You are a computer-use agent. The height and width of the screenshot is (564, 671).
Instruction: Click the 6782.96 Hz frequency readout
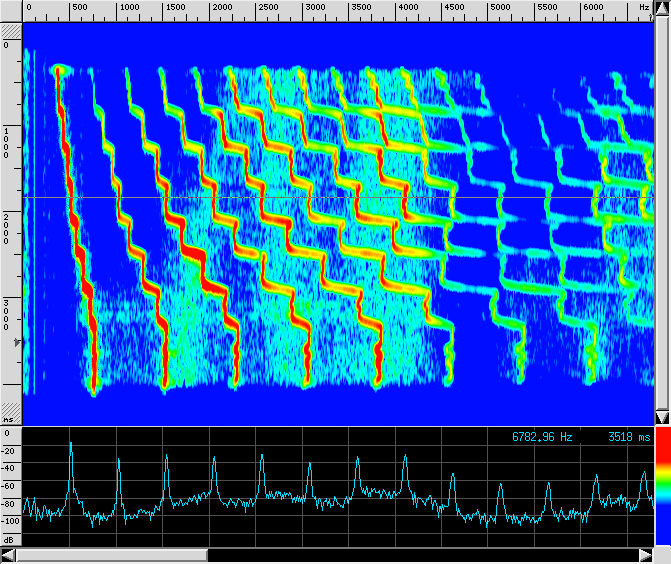tap(544, 437)
